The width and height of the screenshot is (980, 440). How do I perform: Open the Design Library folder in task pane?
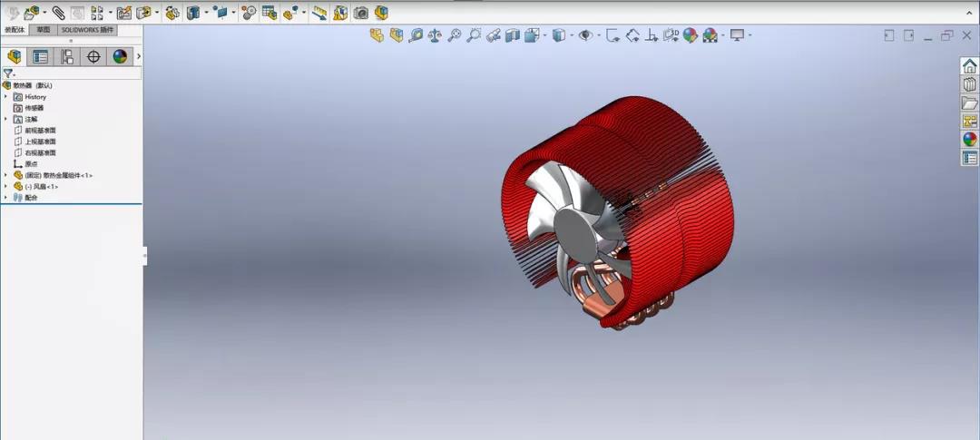pyautogui.click(x=969, y=103)
